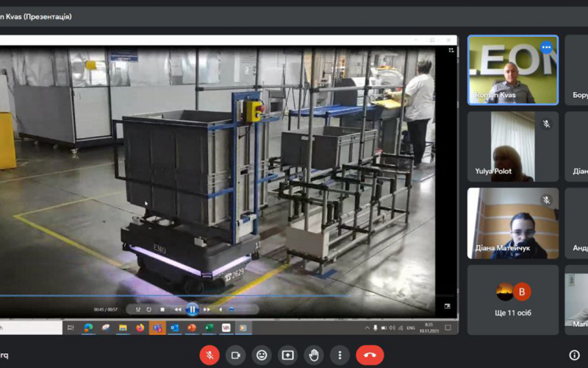Select Roman Kvas video tile
Image resolution: width=588 pixels, height=368 pixels.
513,70
